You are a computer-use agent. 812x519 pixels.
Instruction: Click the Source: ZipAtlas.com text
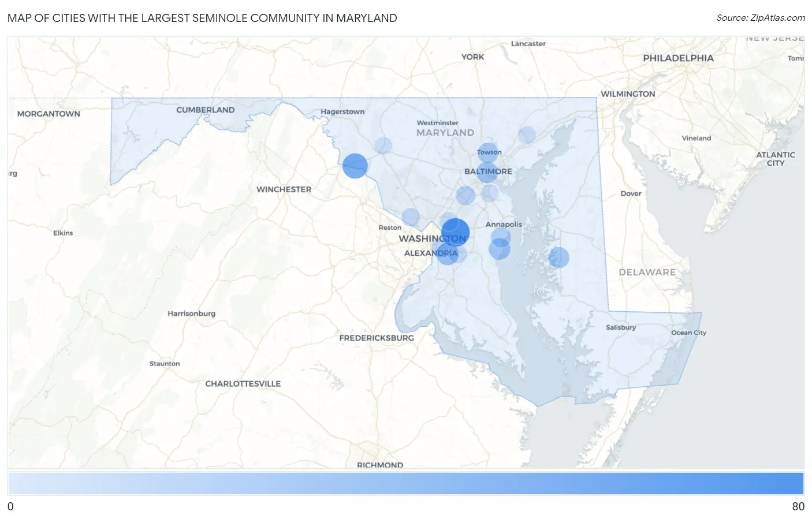click(761, 18)
